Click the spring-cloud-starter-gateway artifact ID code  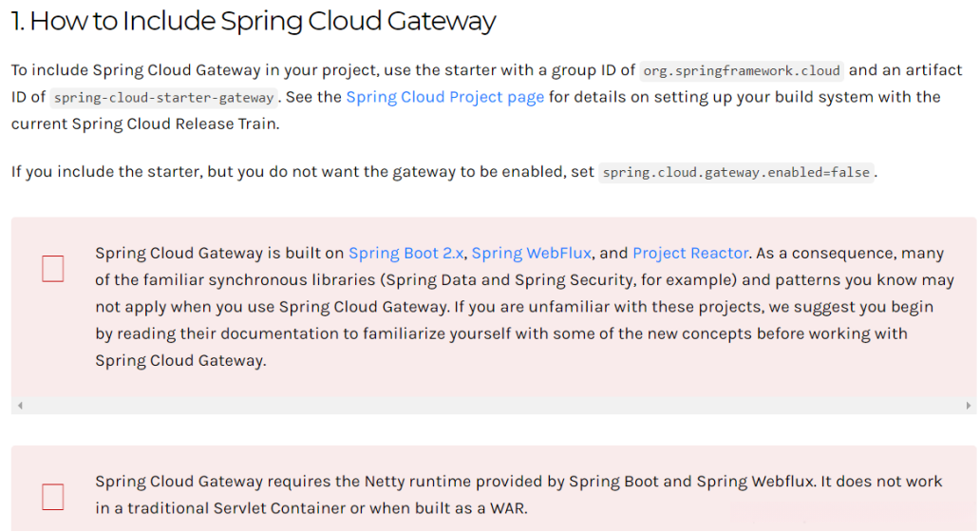[163, 98]
